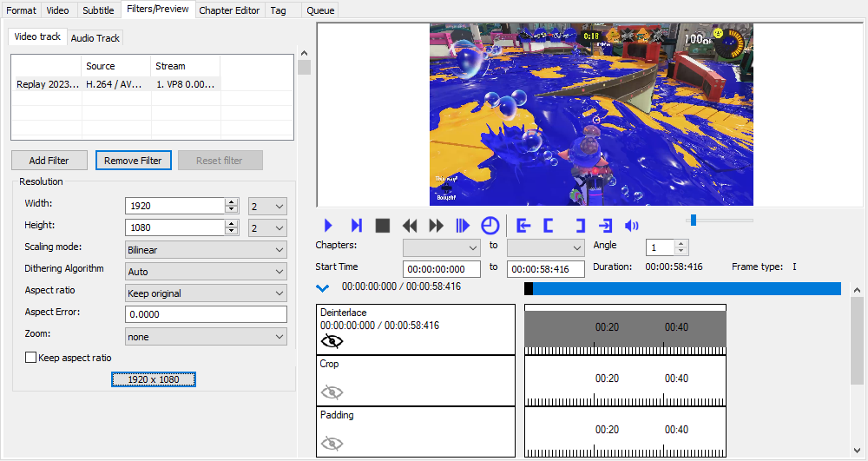Toggle visibility eye for Crop filter
Viewport: 868px width, 461px height.
pyautogui.click(x=332, y=392)
